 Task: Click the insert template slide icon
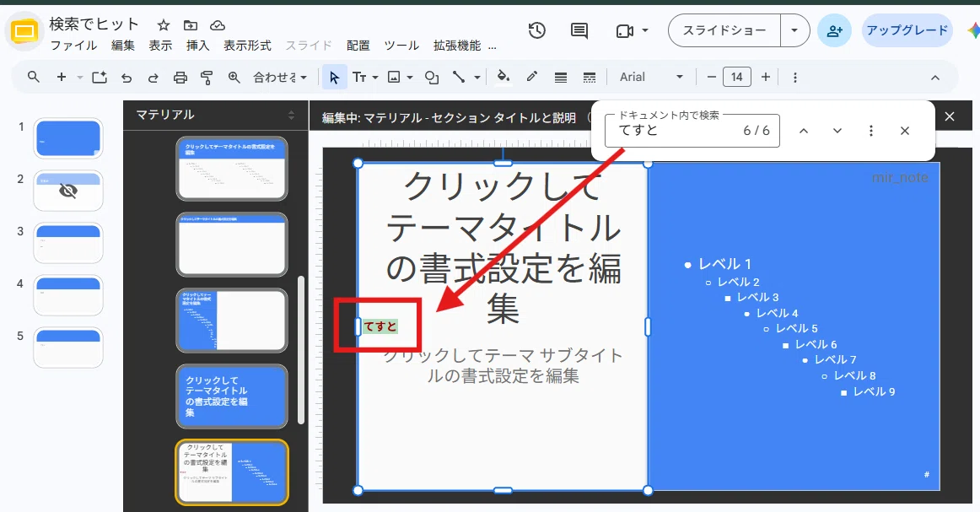(100, 77)
